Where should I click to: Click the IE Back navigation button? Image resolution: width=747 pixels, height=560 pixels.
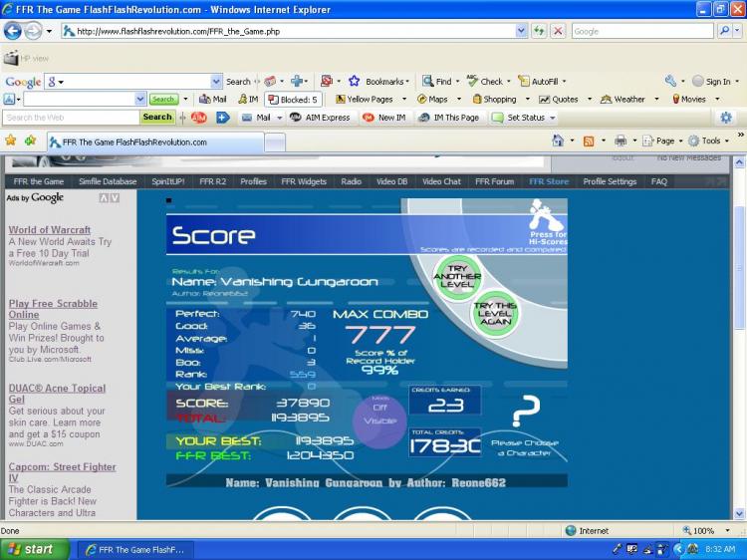point(12,32)
